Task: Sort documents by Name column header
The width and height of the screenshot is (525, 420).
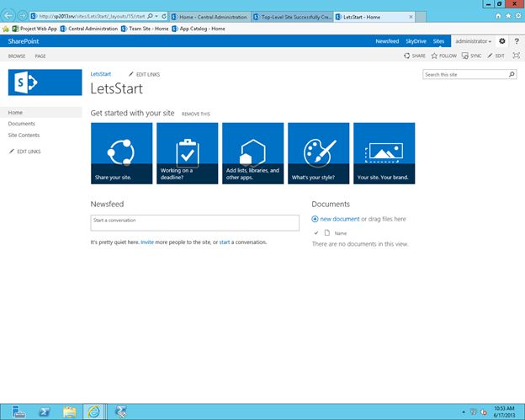Action: [341, 233]
